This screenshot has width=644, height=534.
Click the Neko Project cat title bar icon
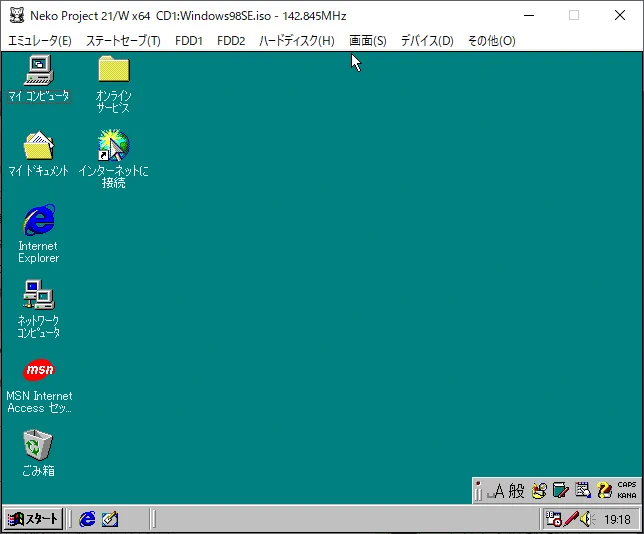pos(17,16)
